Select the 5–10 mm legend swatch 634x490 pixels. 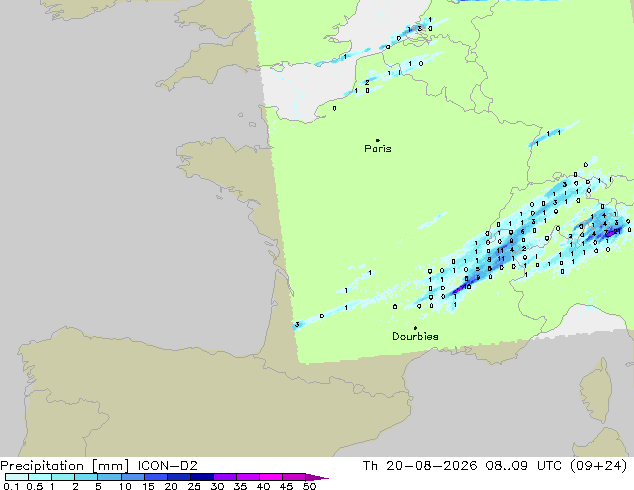109,477
